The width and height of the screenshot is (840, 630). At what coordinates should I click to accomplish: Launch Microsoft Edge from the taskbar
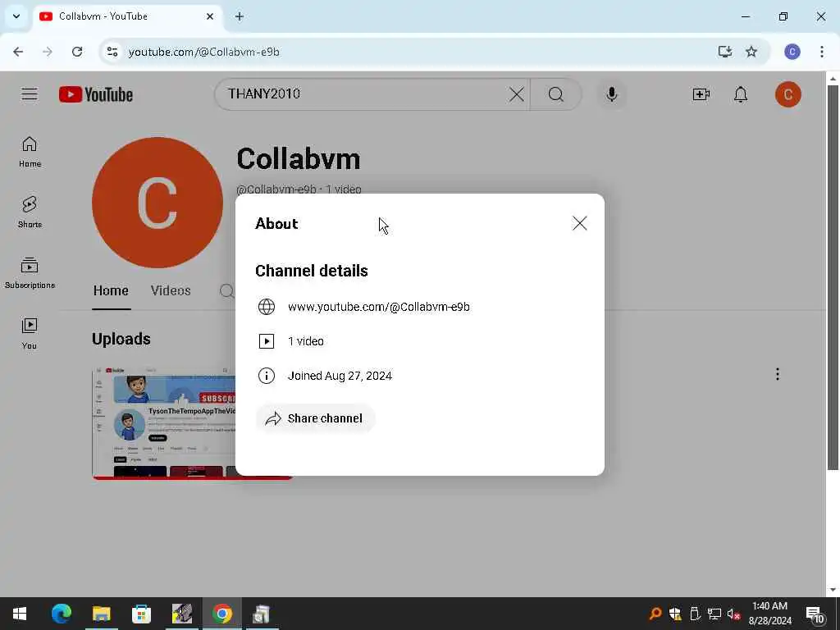point(62,614)
